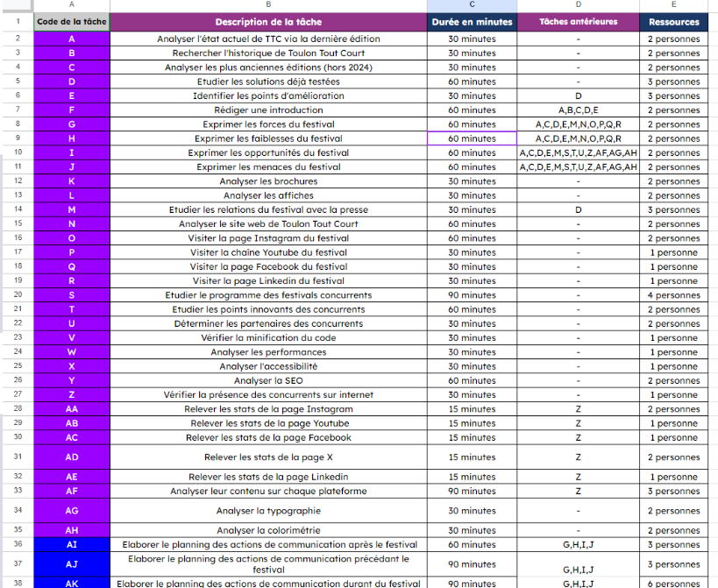Click the 'Ressources' header cell

673,22
